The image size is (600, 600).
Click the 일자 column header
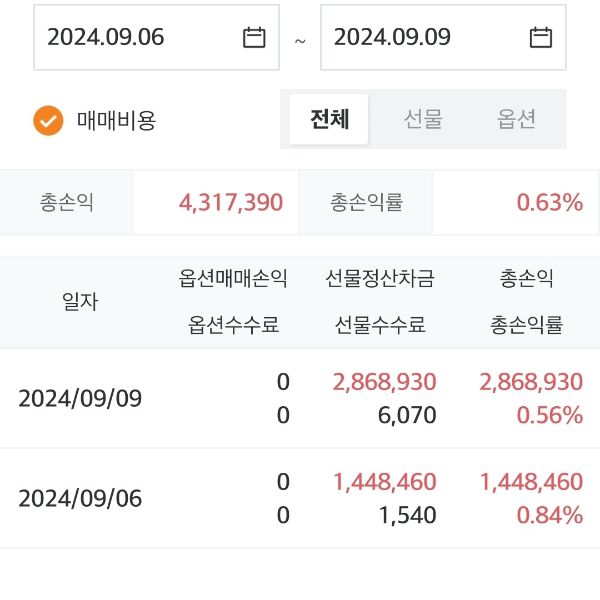(80, 301)
